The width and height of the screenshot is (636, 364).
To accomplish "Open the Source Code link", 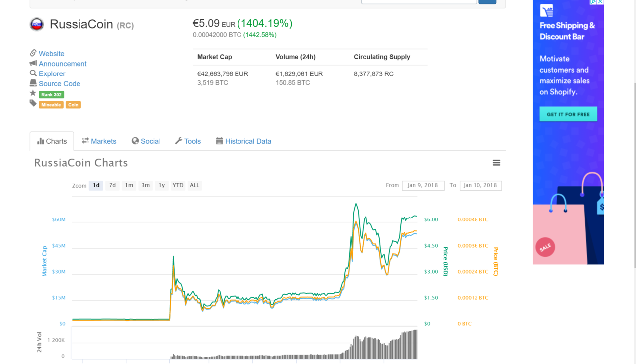I will click(60, 84).
